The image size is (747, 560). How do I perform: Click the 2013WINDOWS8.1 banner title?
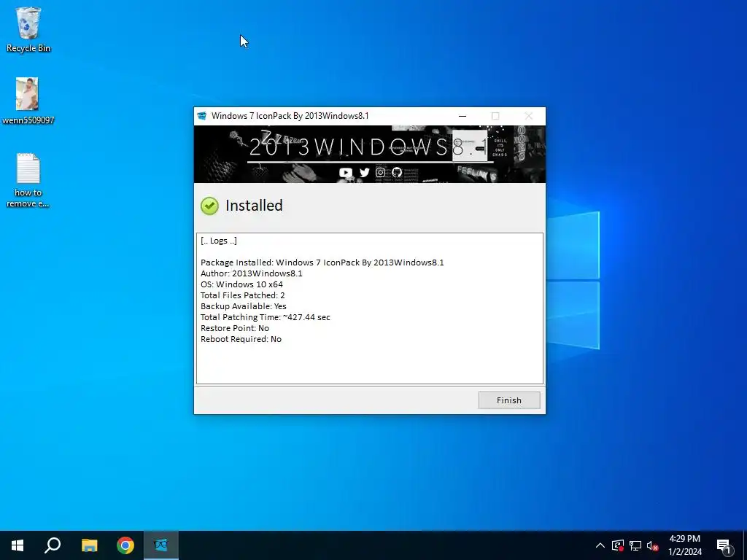point(368,147)
